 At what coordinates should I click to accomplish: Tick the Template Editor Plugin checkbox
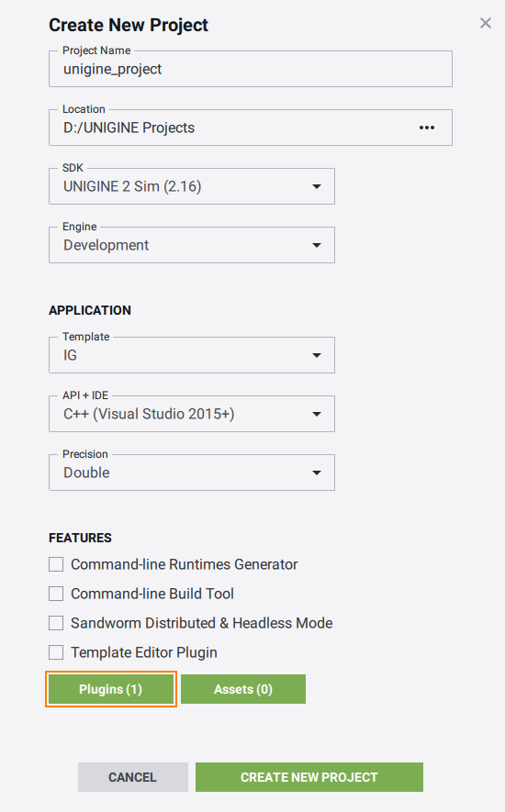pos(56,652)
